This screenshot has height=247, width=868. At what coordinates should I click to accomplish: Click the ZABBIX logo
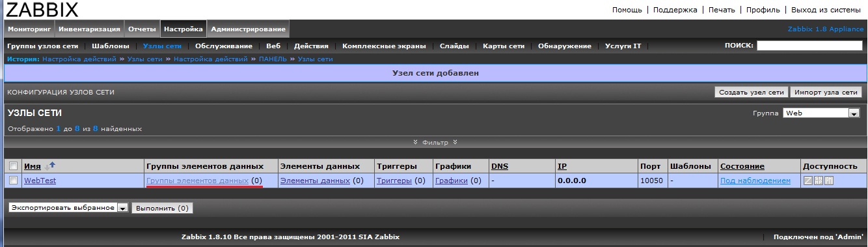[x=42, y=10]
